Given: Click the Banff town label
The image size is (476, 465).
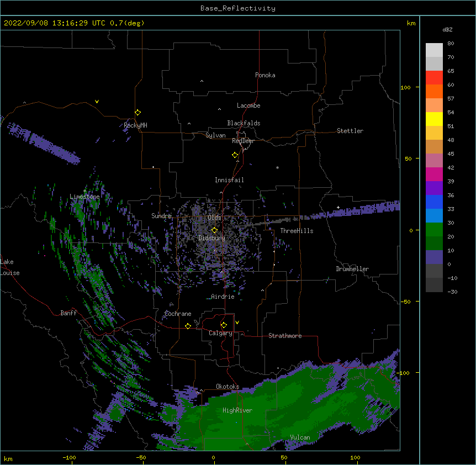Looking at the screenshot, I should [x=68, y=313].
